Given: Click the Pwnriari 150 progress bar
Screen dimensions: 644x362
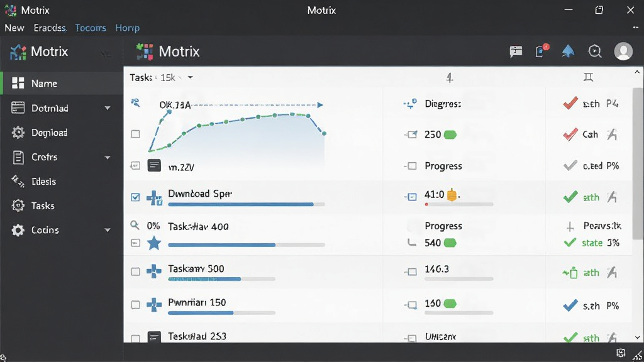Looking at the screenshot, I should tap(222, 313).
